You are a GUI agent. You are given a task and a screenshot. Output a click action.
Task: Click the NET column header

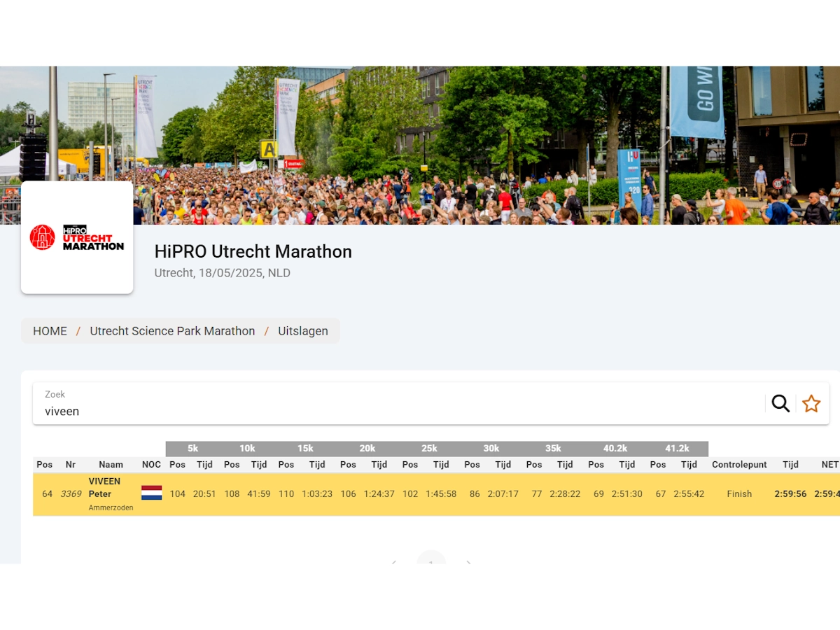point(830,465)
